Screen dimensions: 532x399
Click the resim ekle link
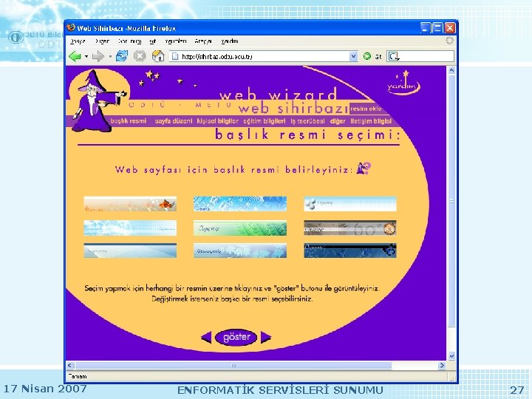(x=366, y=109)
